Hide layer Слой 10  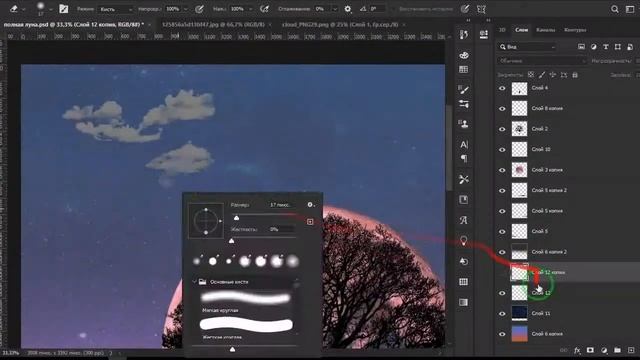pyautogui.click(x=502, y=149)
